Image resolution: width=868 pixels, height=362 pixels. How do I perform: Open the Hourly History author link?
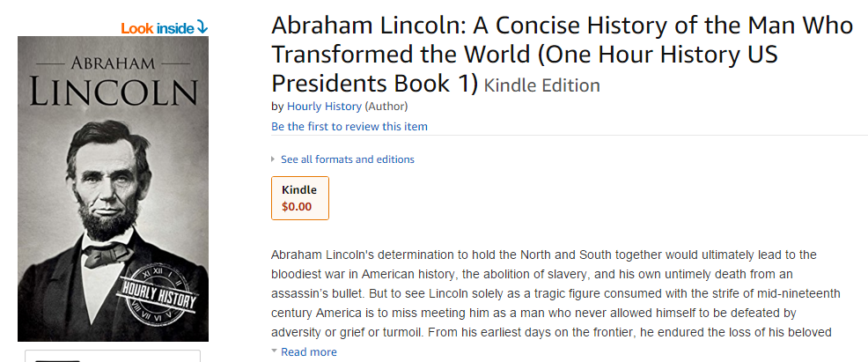coord(324,107)
